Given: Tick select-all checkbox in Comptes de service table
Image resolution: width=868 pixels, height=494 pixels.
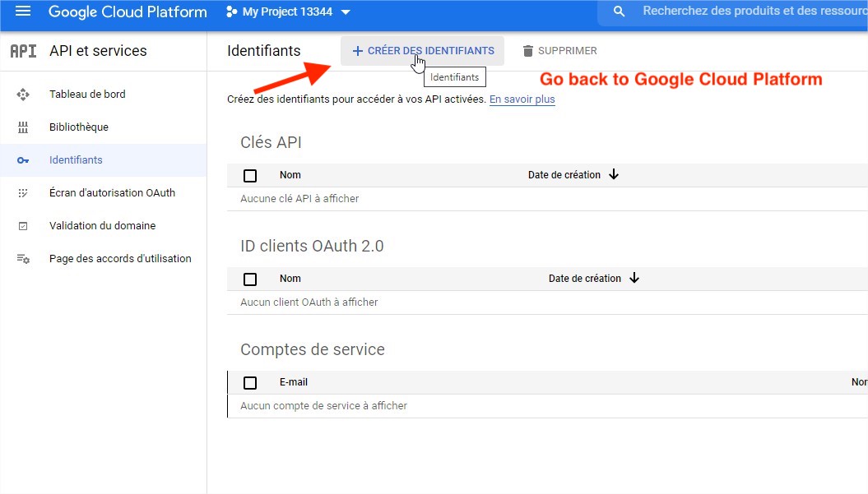Looking at the screenshot, I should (250, 383).
